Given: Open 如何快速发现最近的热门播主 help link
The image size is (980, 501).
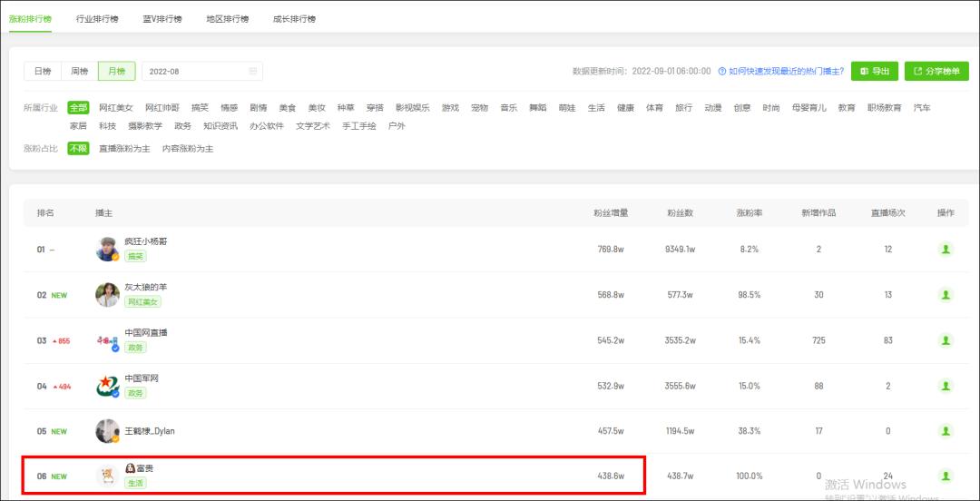Looking at the screenshot, I should coord(786,72).
